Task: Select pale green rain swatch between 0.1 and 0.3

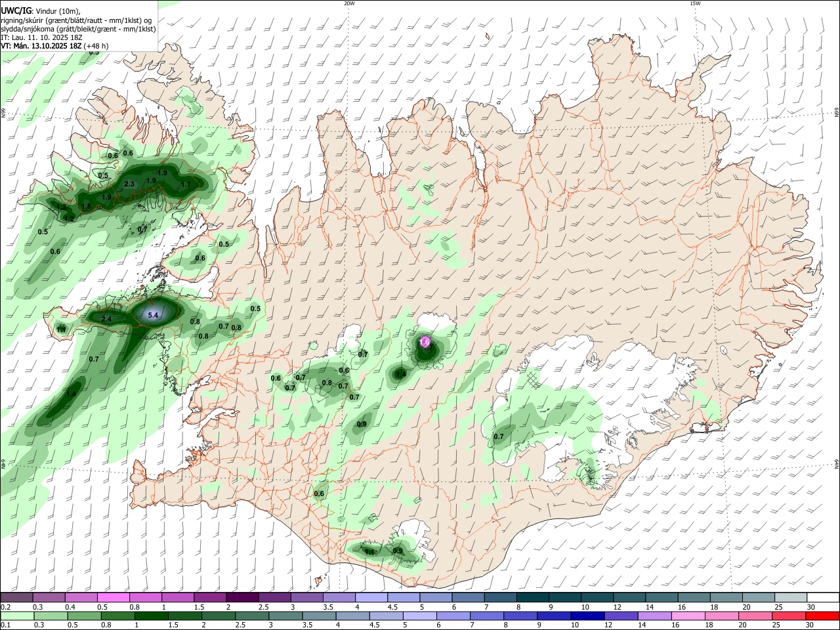Action: pos(16,616)
